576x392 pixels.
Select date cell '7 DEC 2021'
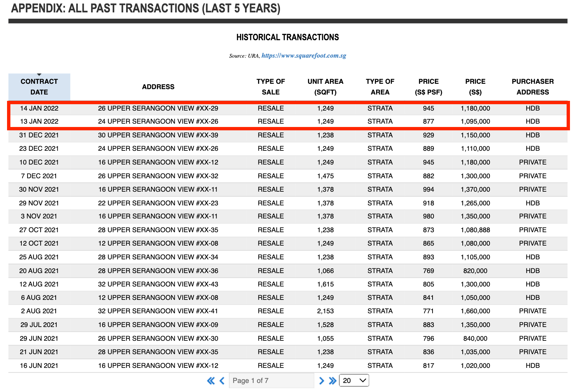39,176
